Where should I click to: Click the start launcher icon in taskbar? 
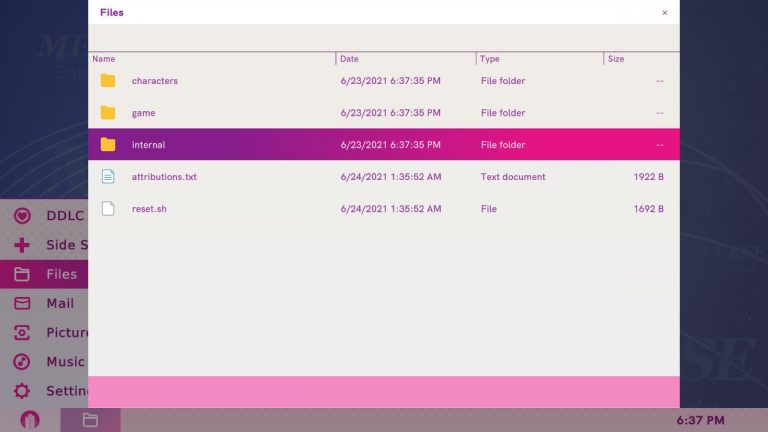click(x=30, y=420)
